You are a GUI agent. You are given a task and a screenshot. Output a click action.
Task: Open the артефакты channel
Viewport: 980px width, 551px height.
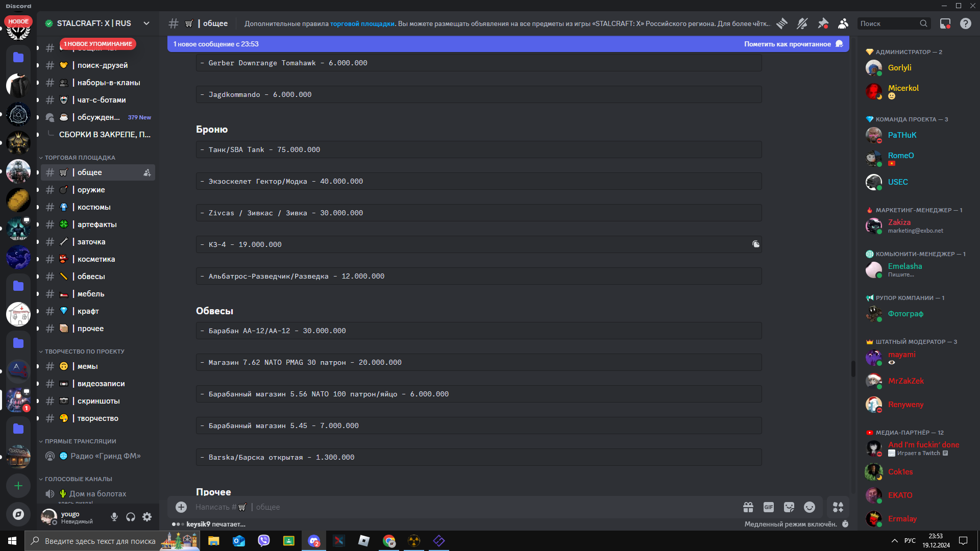98,224
